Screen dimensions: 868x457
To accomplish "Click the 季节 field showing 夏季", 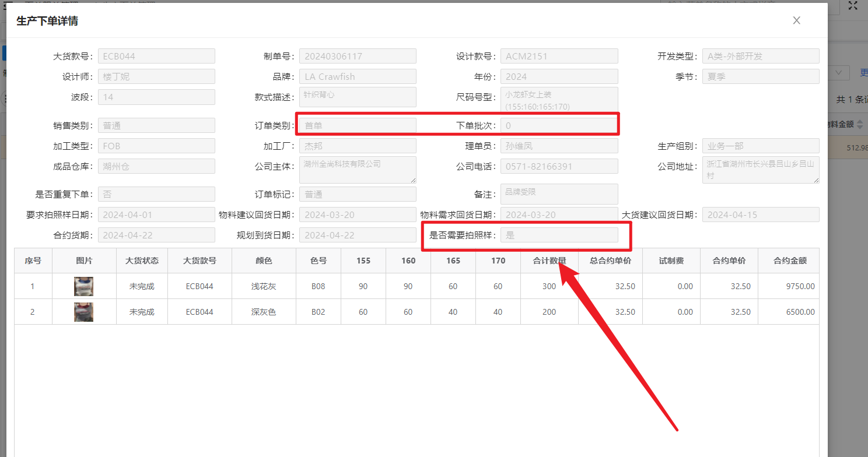I will click(760, 76).
